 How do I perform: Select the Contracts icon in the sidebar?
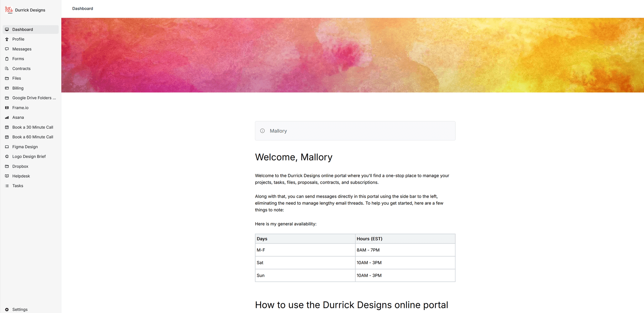click(7, 68)
